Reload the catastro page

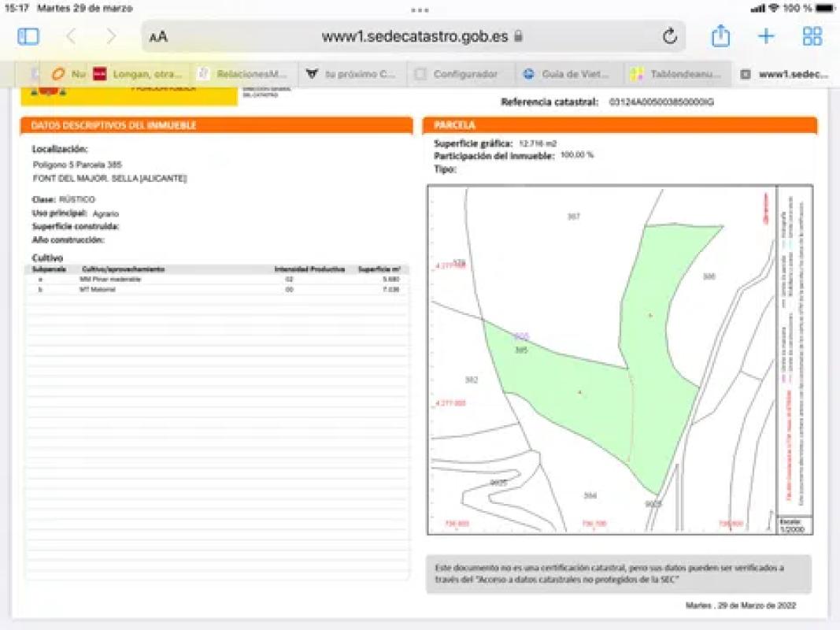click(669, 36)
